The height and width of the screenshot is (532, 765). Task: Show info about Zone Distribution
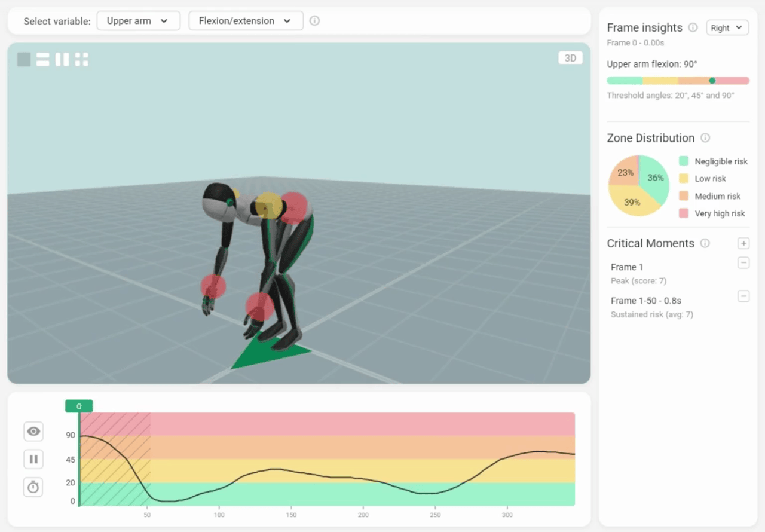click(x=705, y=138)
